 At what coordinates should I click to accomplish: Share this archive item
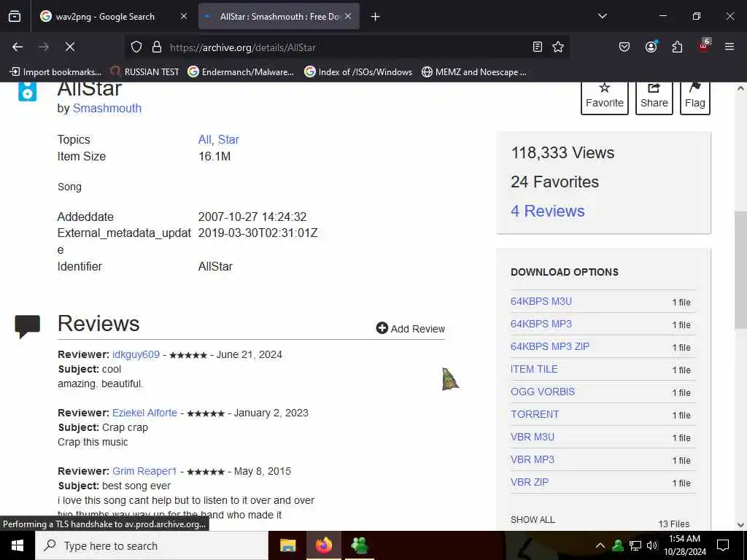pyautogui.click(x=654, y=97)
